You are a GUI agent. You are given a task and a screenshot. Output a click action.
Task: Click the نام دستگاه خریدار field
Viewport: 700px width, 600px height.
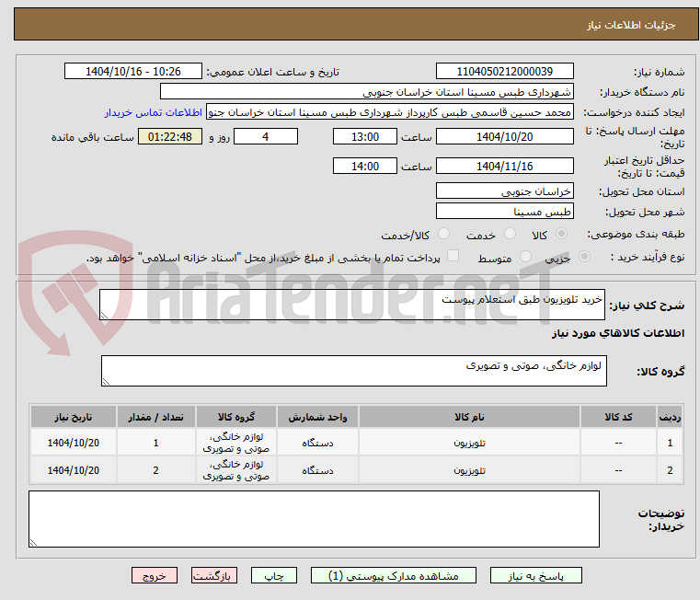click(366, 92)
